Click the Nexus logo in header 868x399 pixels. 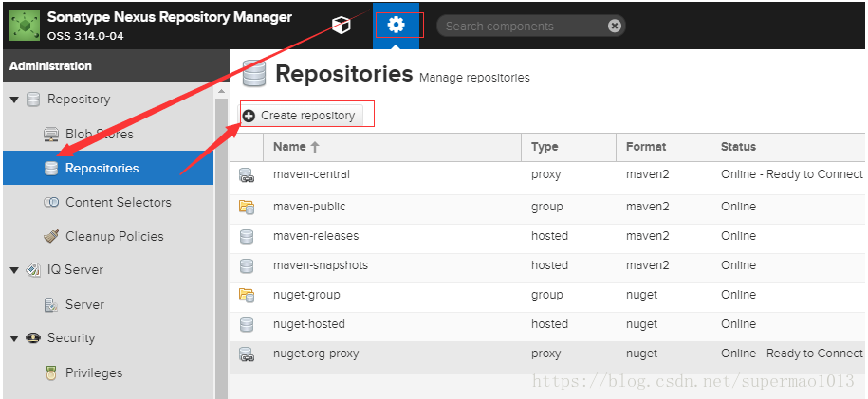tap(25, 25)
